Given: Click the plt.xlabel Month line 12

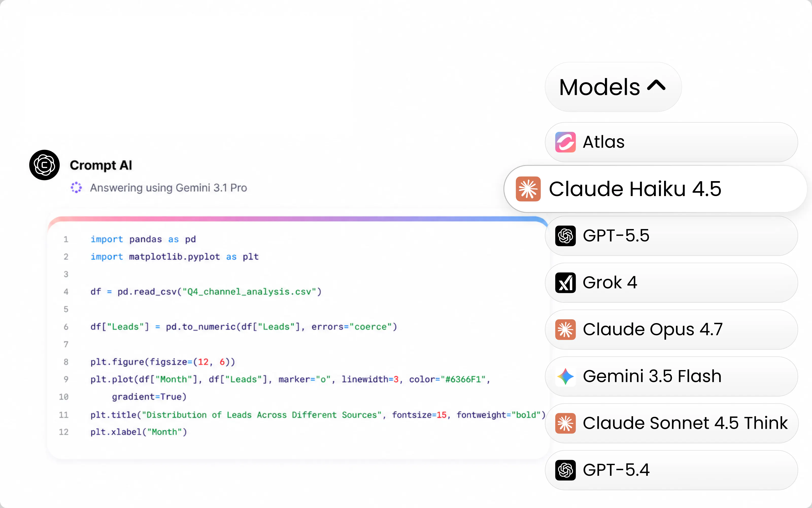Looking at the screenshot, I should point(139,432).
